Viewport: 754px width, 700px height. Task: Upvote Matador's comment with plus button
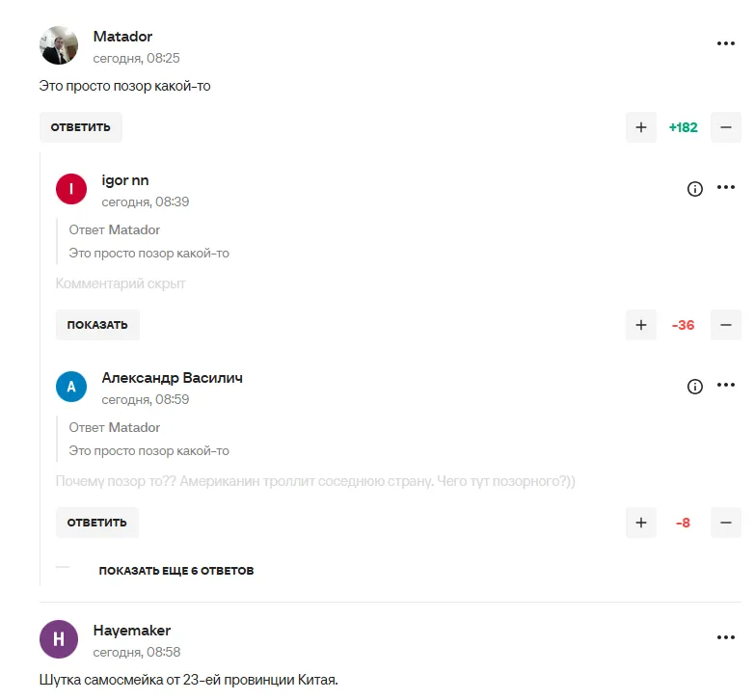pos(640,127)
